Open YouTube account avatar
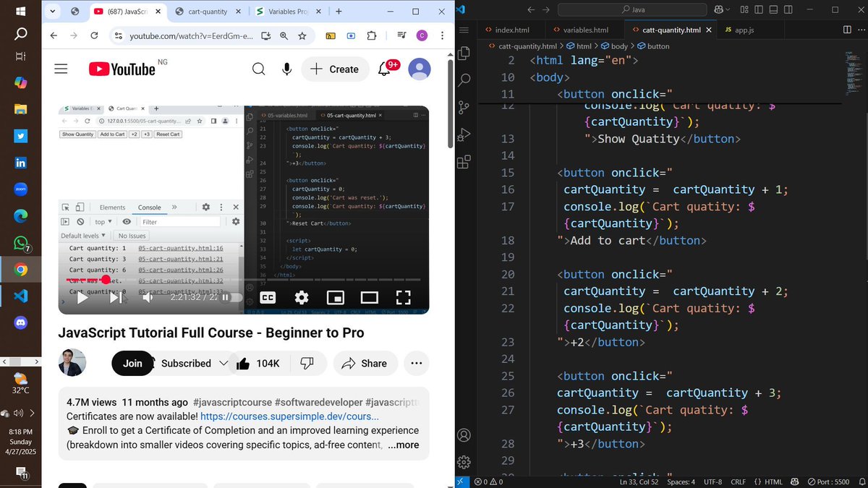868x488 pixels. point(420,69)
